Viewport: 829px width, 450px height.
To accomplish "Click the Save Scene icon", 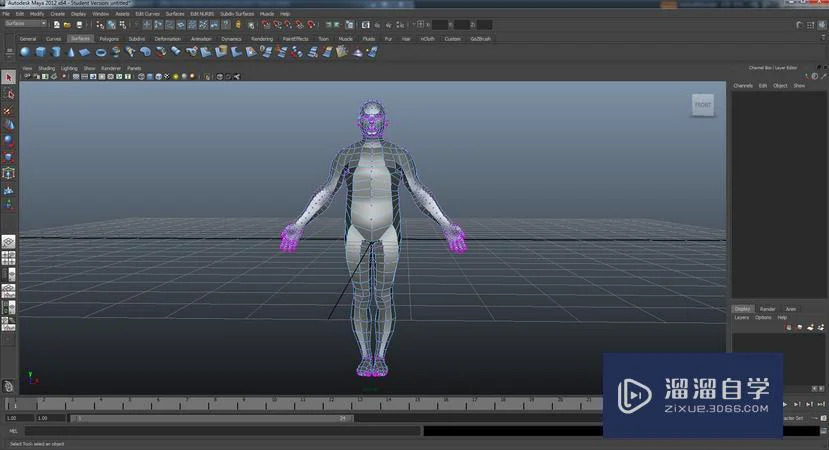I will (79, 25).
